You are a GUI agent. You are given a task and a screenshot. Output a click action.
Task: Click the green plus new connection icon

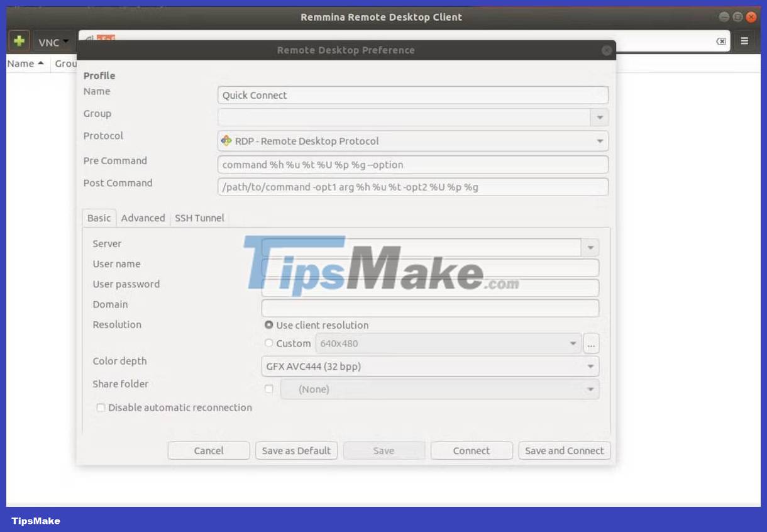click(19, 42)
